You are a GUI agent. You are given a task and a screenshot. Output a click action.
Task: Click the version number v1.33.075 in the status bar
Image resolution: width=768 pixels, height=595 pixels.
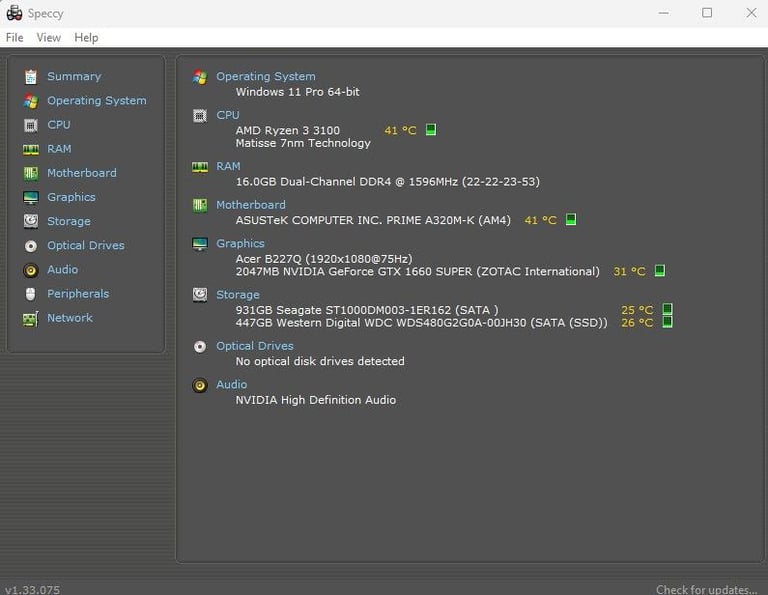[32, 589]
